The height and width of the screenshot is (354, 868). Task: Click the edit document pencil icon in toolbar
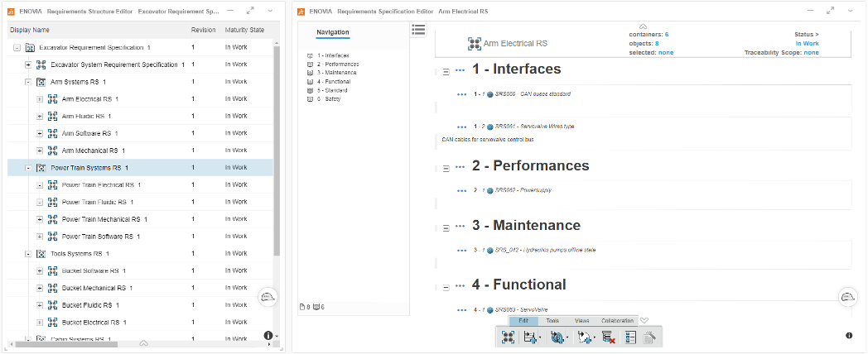coord(650,337)
